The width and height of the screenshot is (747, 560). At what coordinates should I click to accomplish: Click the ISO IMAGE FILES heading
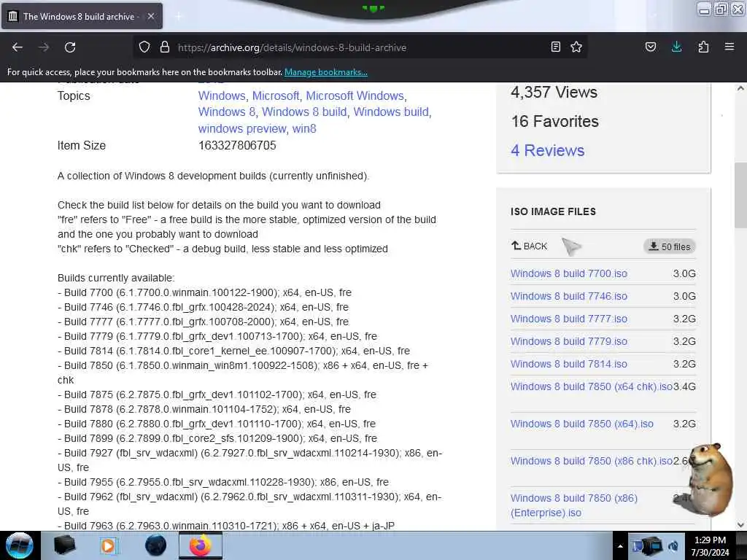click(x=553, y=211)
